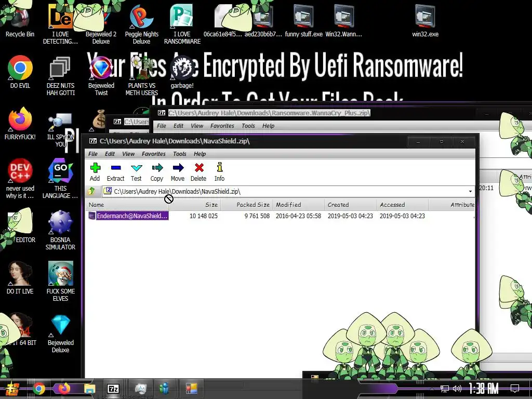This screenshot has width=532, height=399.
Task: Open the notification center tray icon
Action: coord(515,389)
